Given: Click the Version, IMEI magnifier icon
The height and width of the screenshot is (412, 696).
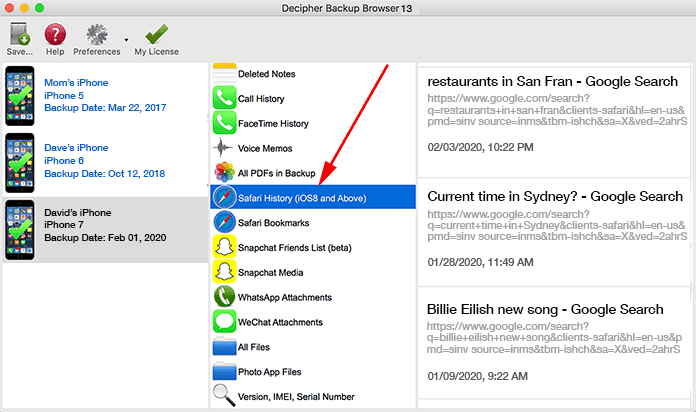Looking at the screenshot, I should (224, 396).
